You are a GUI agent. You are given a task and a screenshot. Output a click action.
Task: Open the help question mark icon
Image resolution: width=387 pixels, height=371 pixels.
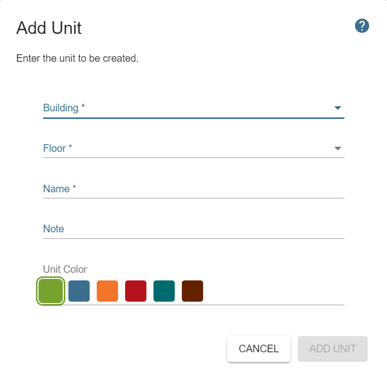[362, 26]
